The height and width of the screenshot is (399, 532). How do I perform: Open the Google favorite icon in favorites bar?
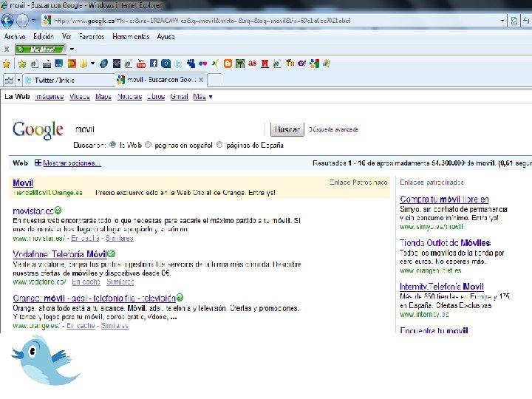click(x=314, y=64)
